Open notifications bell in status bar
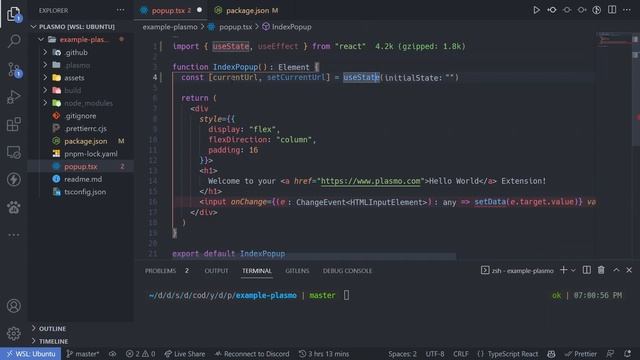 (x=627, y=353)
